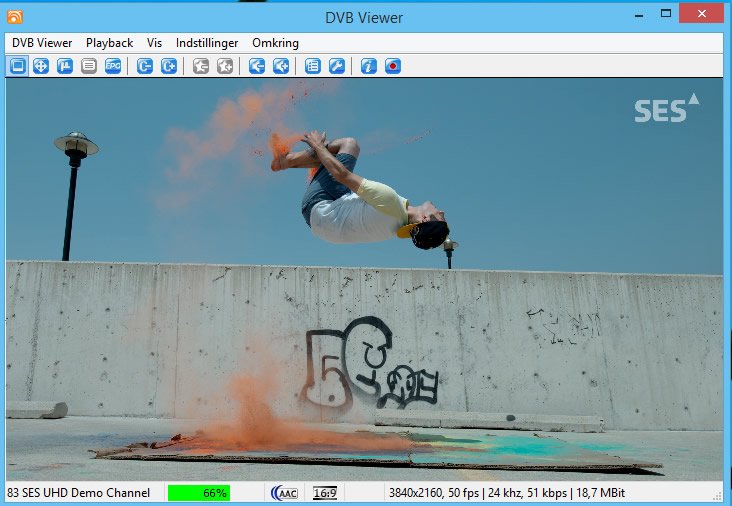This screenshot has height=506, width=732.
Task: Click the picture-in-picture toolbar icon
Action: click(65, 66)
